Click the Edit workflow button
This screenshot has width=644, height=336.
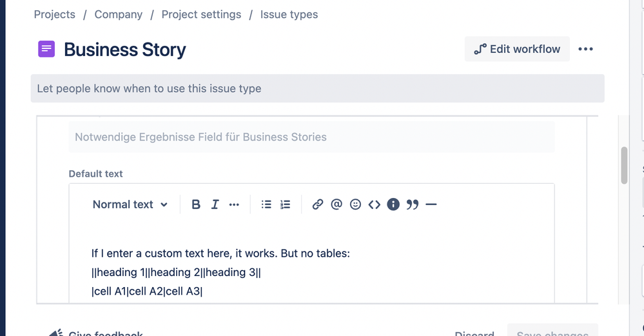point(517,49)
